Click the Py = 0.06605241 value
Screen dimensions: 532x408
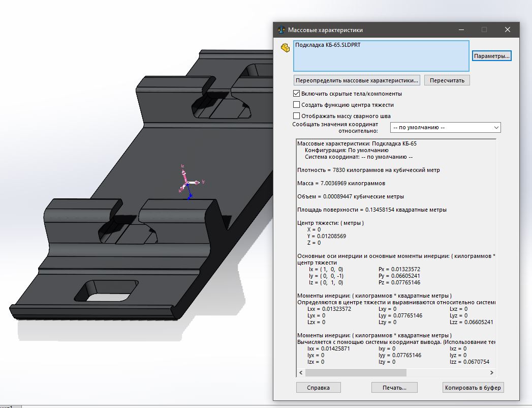coord(399,276)
